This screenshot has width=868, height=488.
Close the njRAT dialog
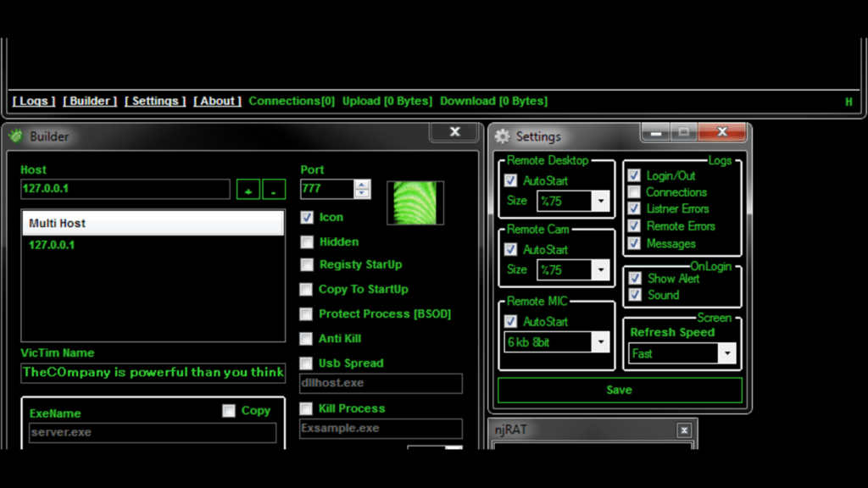click(x=684, y=430)
